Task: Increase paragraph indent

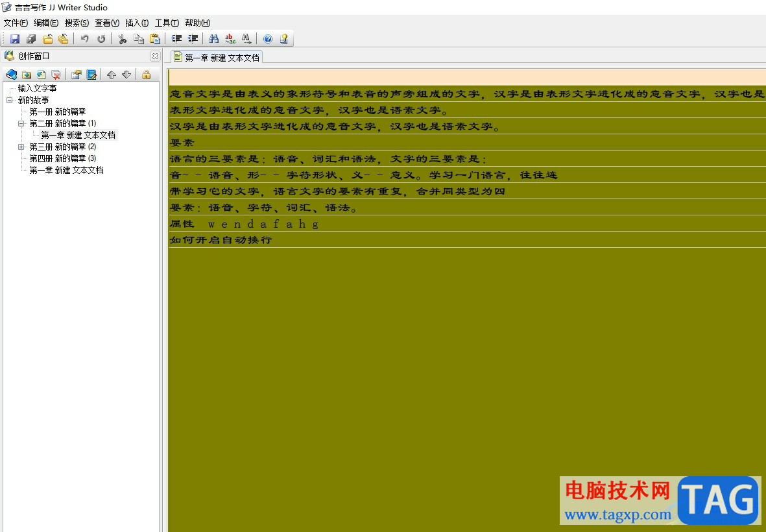Action: click(176, 38)
